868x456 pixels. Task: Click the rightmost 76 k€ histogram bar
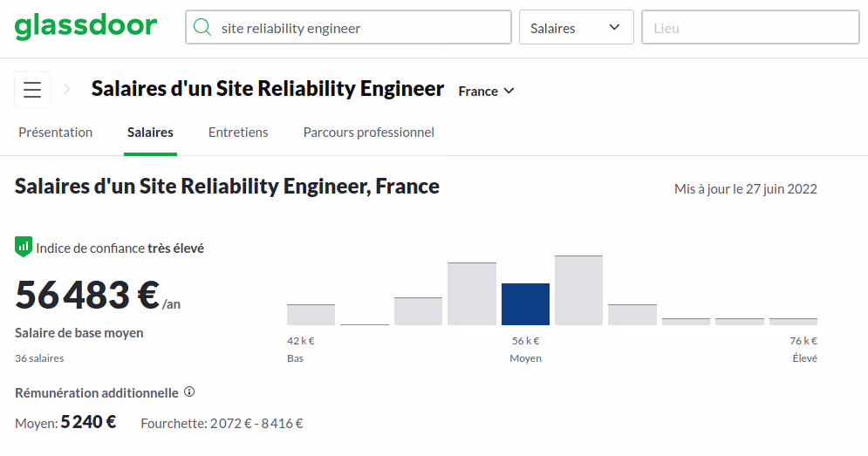tap(793, 321)
